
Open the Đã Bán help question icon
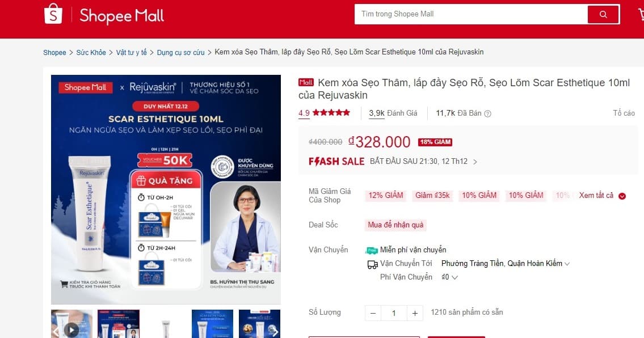(487, 114)
